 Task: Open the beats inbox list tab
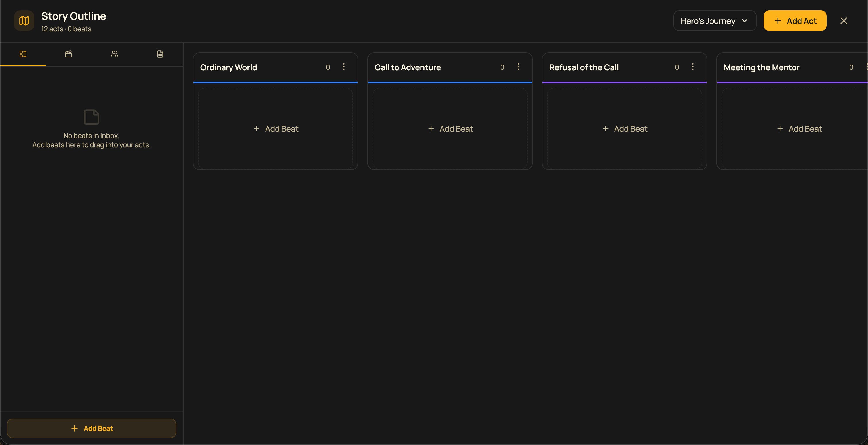[x=23, y=54]
